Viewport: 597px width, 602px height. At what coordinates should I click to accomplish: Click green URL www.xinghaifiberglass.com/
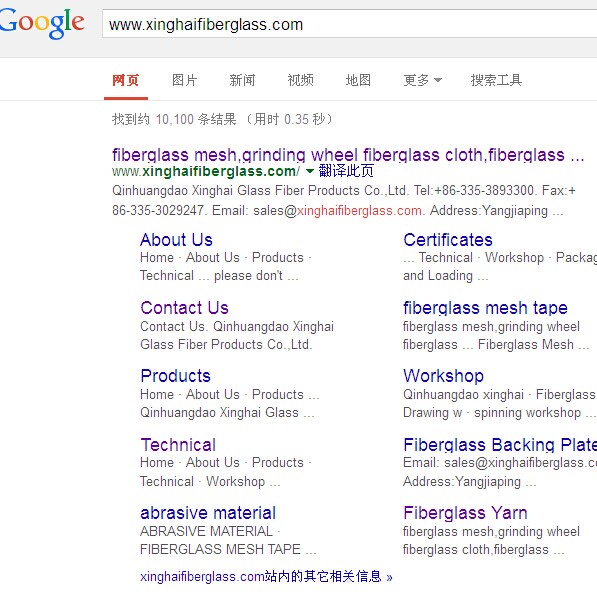coord(206,171)
